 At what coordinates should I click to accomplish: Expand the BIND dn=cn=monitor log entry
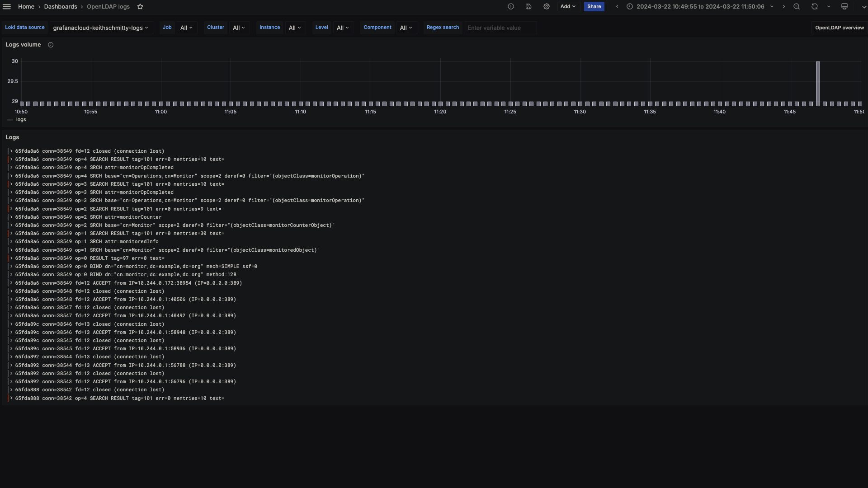11,266
